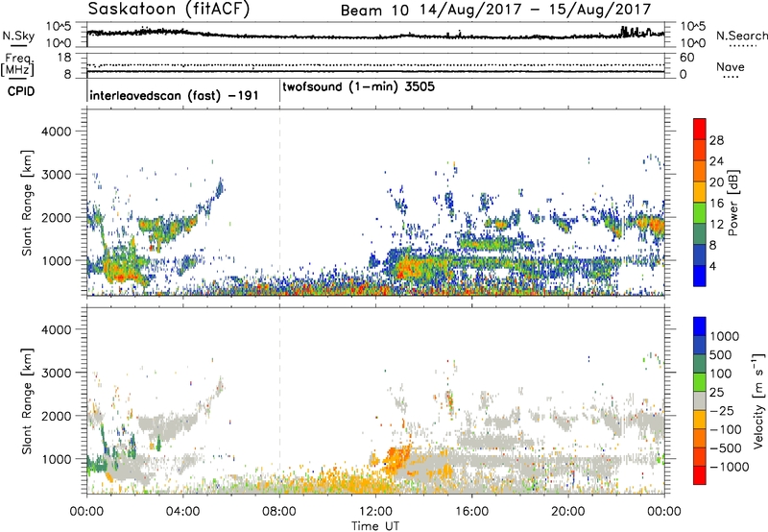
Task: Select the "twofsound (1-min) 3505" CPID text
Action: pos(358,86)
